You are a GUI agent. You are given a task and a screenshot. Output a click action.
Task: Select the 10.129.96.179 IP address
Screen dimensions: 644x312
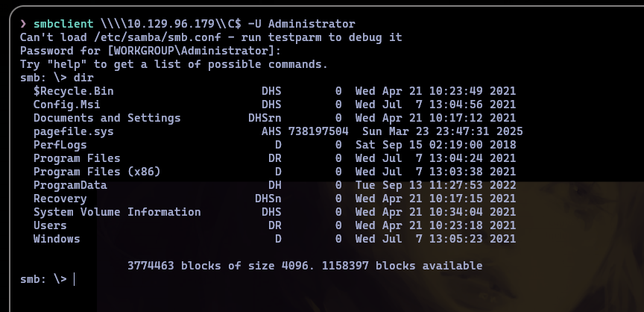coord(171,24)
